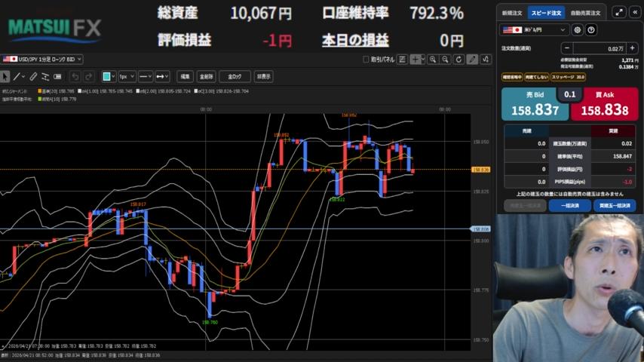Click the 買建玉一括決済 button
This screenshot has width=644, height=362.
coord(615,205)
